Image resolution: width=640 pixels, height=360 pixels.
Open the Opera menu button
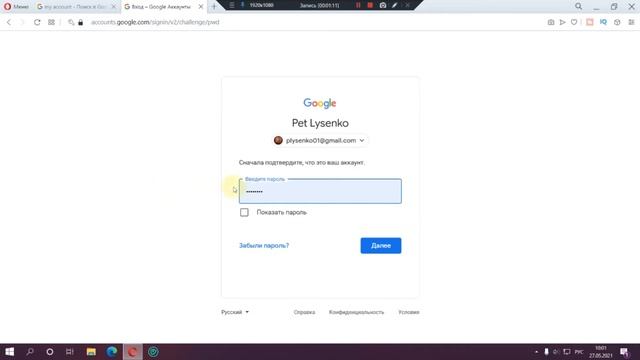coord(16,7)
